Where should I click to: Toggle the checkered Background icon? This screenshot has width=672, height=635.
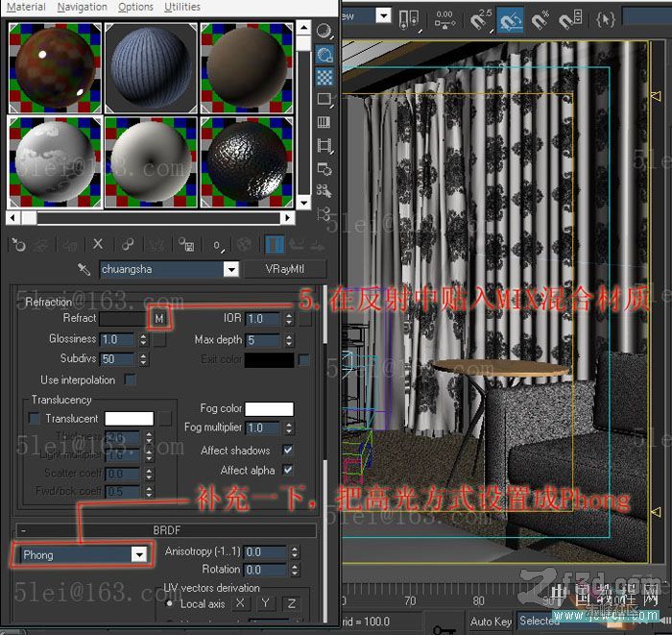(x=324, y=76)
